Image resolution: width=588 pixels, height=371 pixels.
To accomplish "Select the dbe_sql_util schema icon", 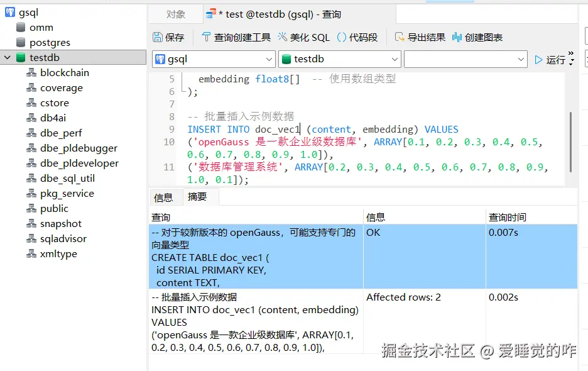I will coord(31,179).
